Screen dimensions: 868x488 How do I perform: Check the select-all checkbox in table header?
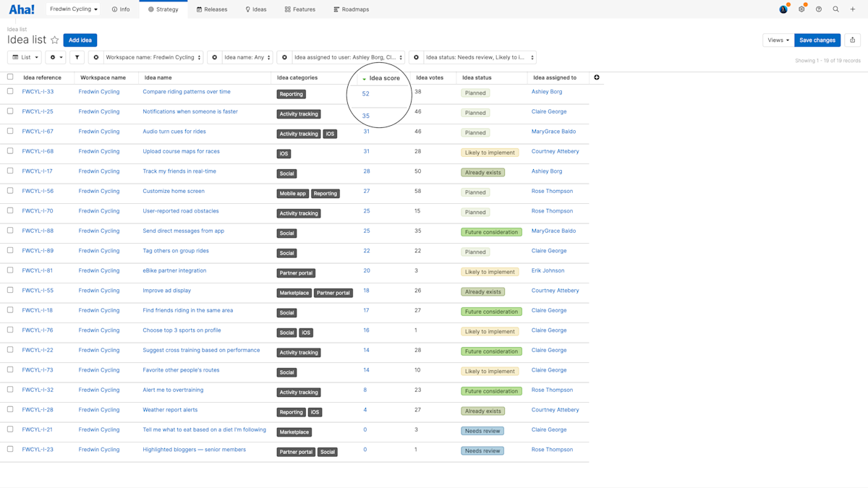click(9, 77)
